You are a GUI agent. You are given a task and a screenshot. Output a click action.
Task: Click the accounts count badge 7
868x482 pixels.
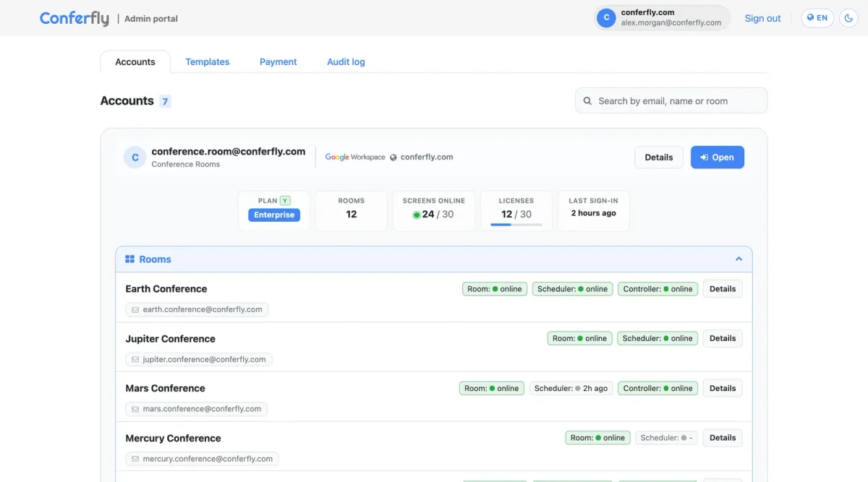click(165, 101)
